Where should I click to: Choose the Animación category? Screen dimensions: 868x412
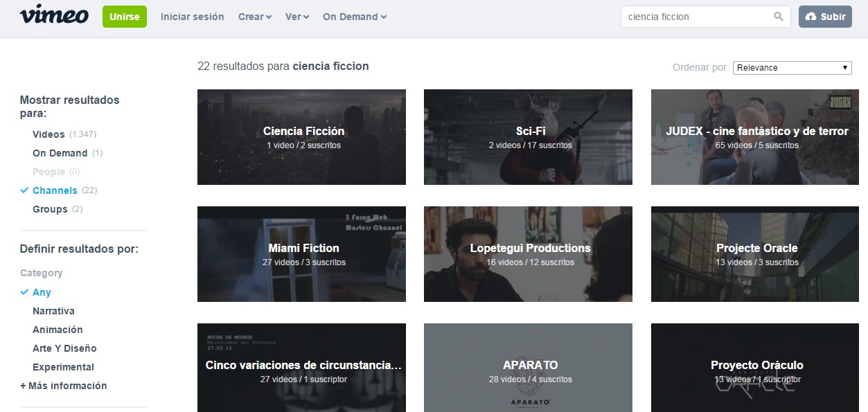point(57,330)
